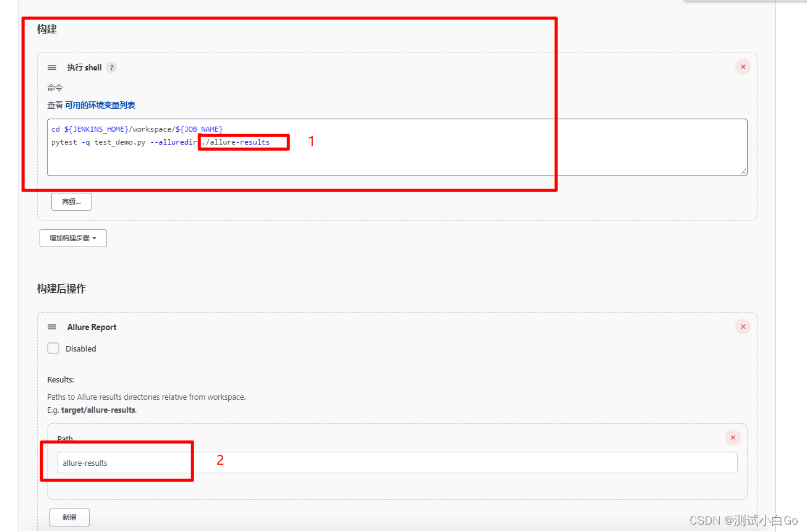
Task: Remove the 执行 shell build step
Action: click(743, 67)
